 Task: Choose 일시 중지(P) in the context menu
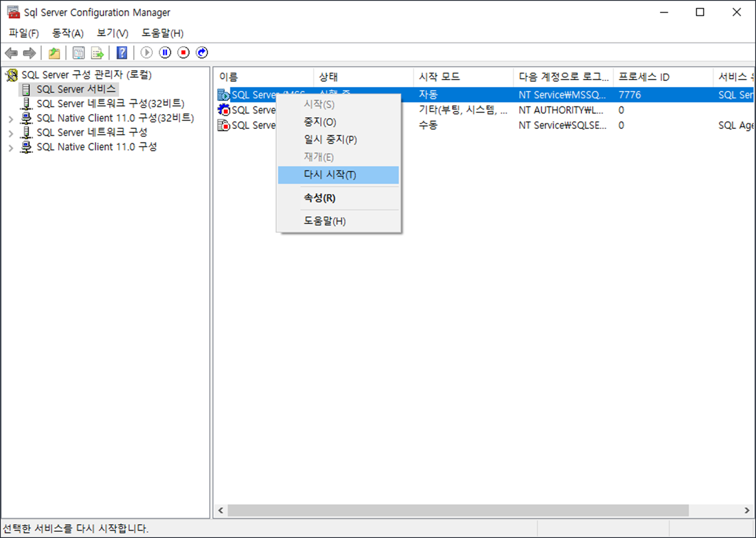[339, 139]
